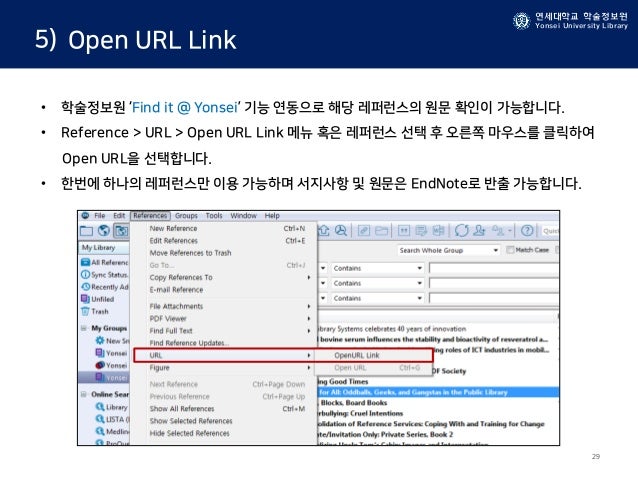This screenshot has width=638, height=479.
Task: Open the Edit menu
Action: point(119,216)
